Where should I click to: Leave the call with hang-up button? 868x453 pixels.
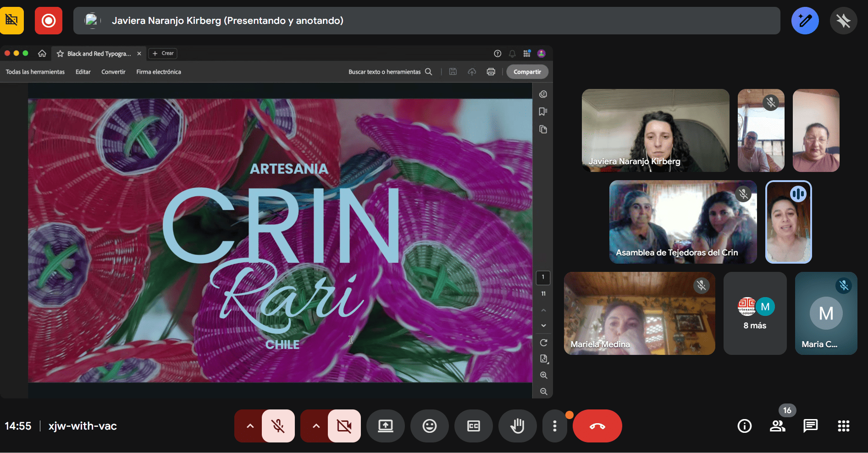coord(597,426)
